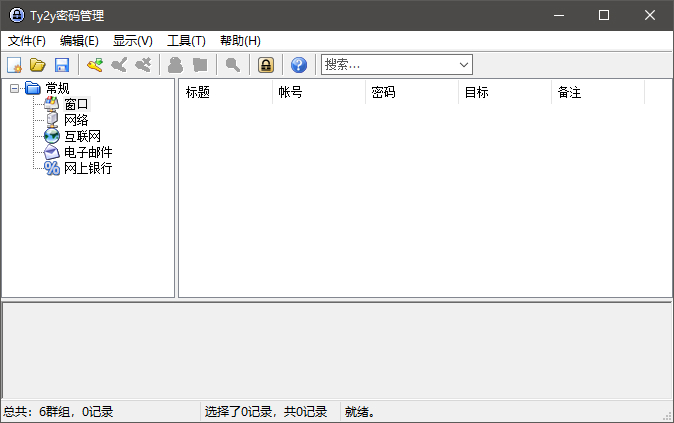The width and height of the screenshot is (674, 423).
Task: Click the 网上银行 percent sign icon
Action: click(52, 168)
